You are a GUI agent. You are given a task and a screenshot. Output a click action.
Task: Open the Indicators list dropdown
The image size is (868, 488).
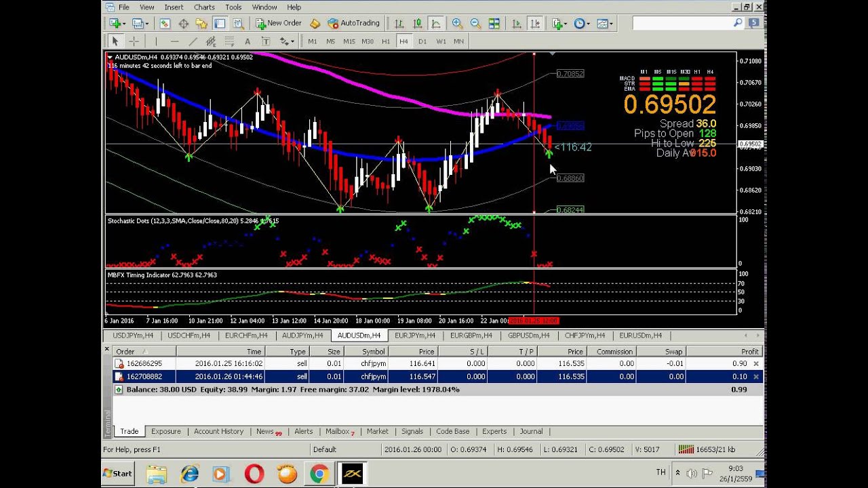[559, 23]
